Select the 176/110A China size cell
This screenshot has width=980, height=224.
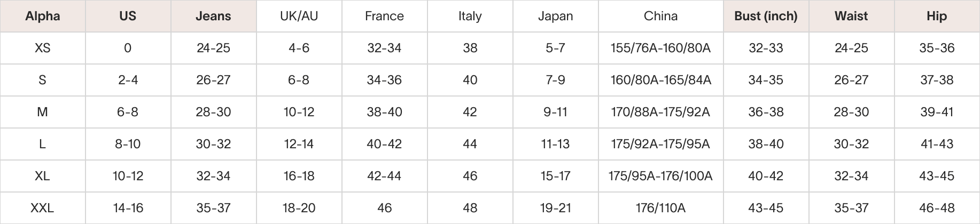coord(661,208)
